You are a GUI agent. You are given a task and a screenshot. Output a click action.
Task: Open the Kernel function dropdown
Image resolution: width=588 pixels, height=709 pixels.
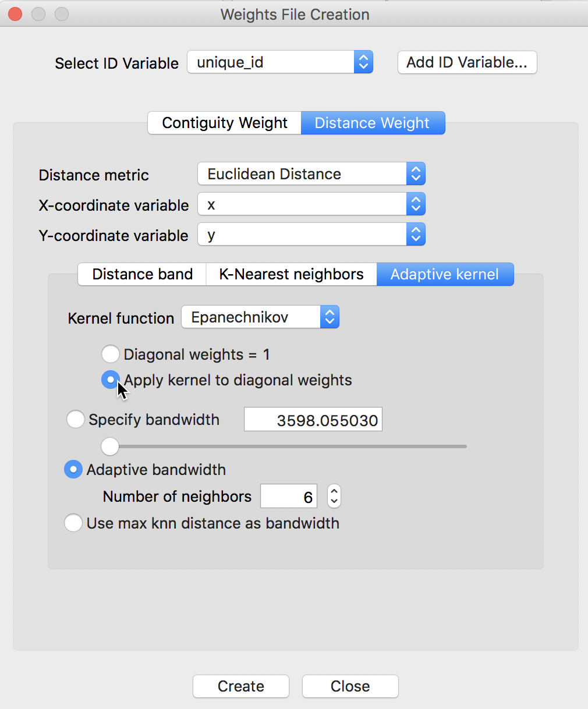[x=260, y=317]
